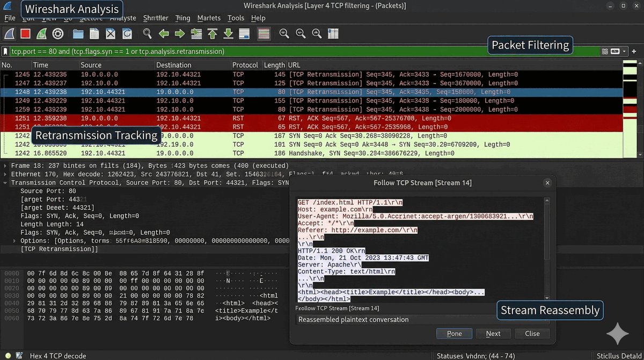Open the Tools menu
Screen dimensions: 644x360
point(236,18)
